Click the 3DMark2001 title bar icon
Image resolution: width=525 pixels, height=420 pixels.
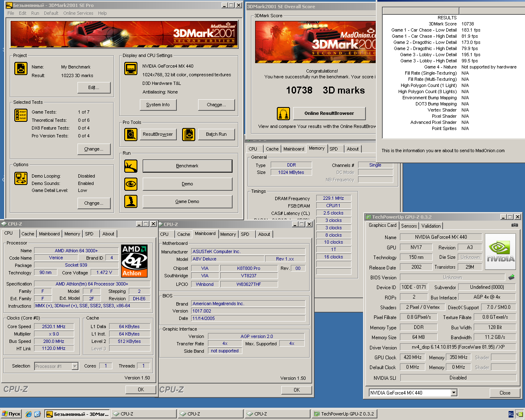coord(9,5)
